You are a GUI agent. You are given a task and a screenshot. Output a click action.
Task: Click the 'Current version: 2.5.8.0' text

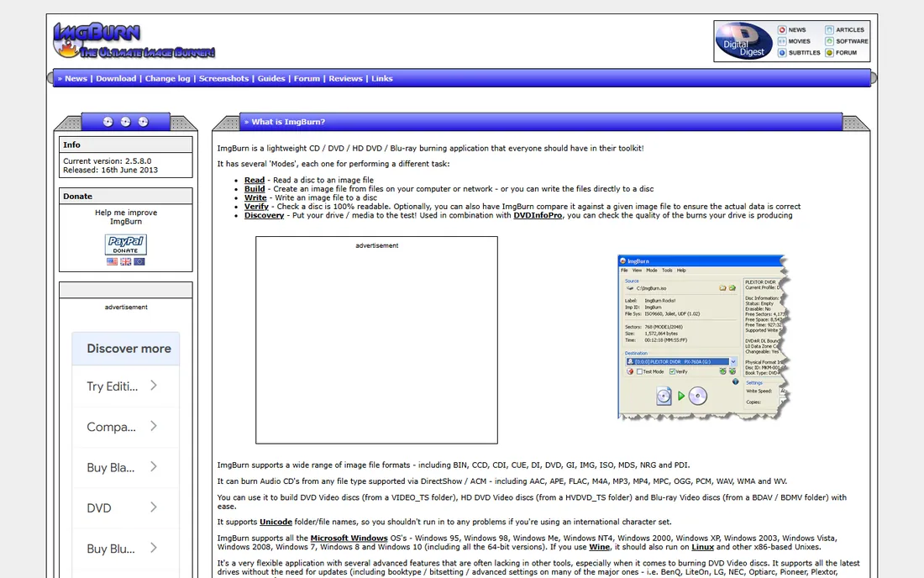(108, 160)
